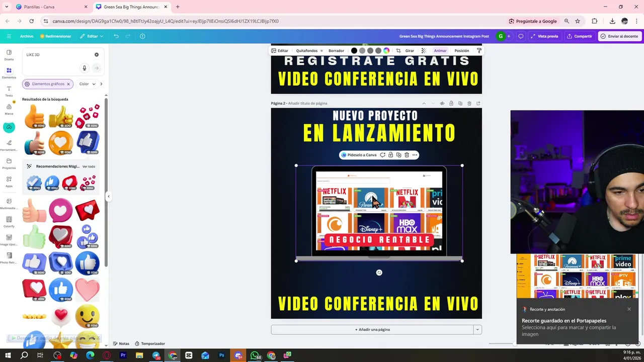Select the crop tool icon
The width and height of the screenshot is (644, 362).
(x=398, y=51)
